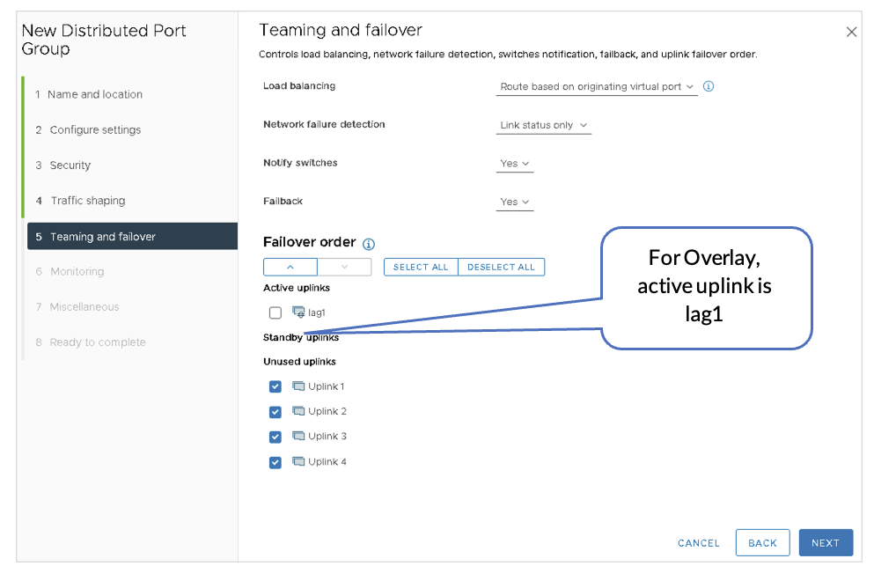The image size is (896, 588).
Task: Check the lag1 active uplink checkbox
Action: 275,312
